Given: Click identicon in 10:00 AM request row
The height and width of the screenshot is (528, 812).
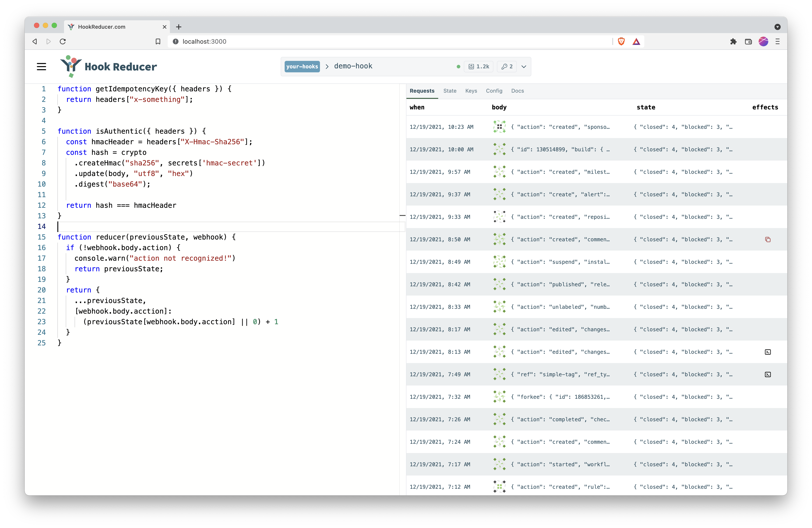Looking at the screenshot, I should [499, 149].
